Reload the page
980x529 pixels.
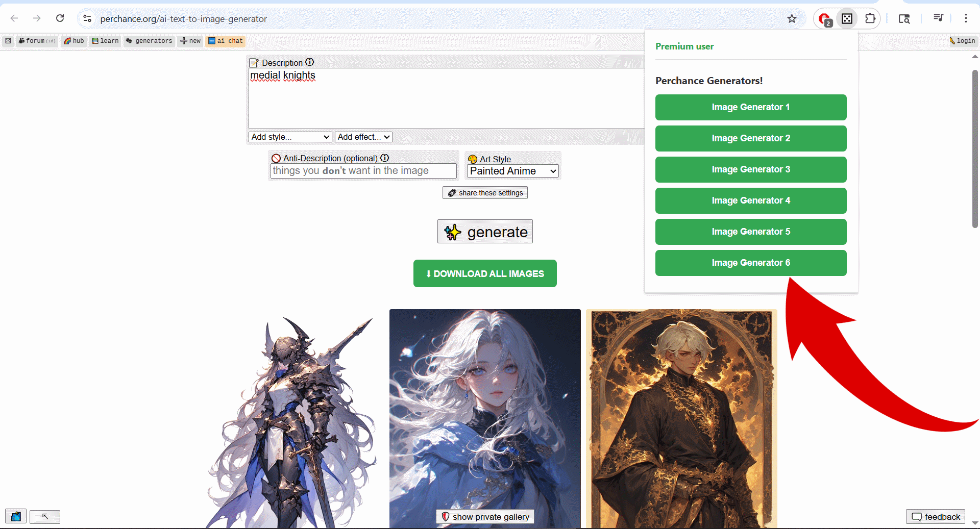(x=60, y=18)
